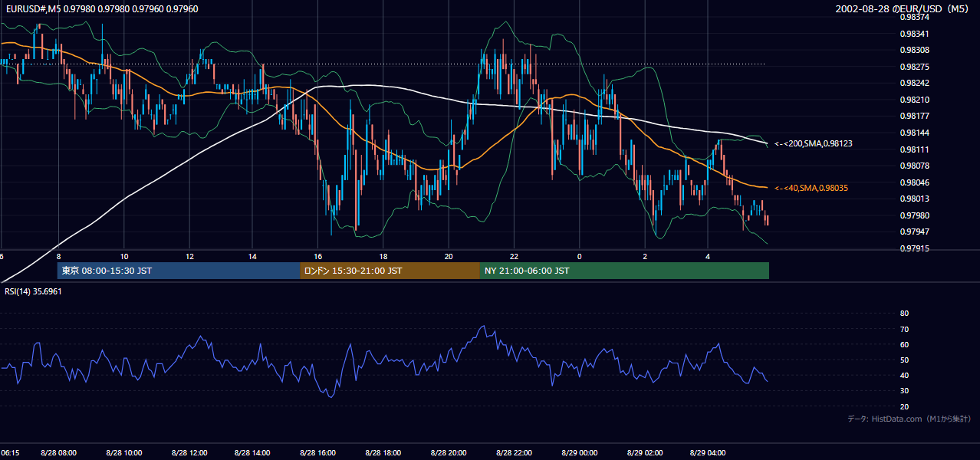Click RSI scale value 80
The width and height of the screenshot is (980, 460).
(904, 314)
